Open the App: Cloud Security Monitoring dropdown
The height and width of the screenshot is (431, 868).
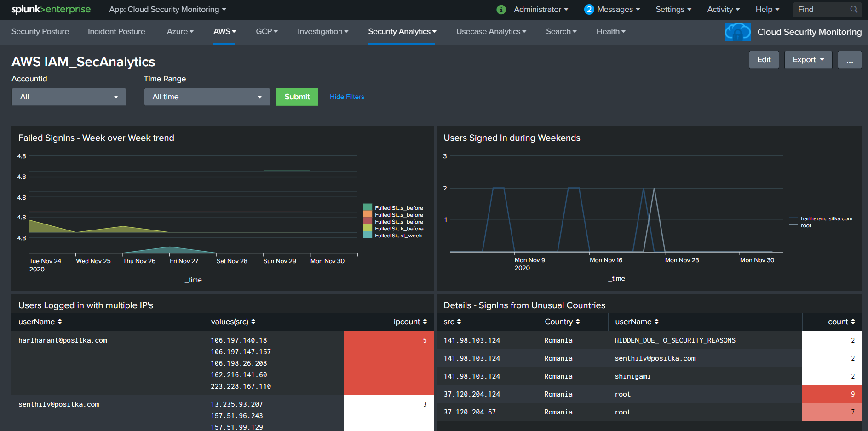click(x=167, y=9)
